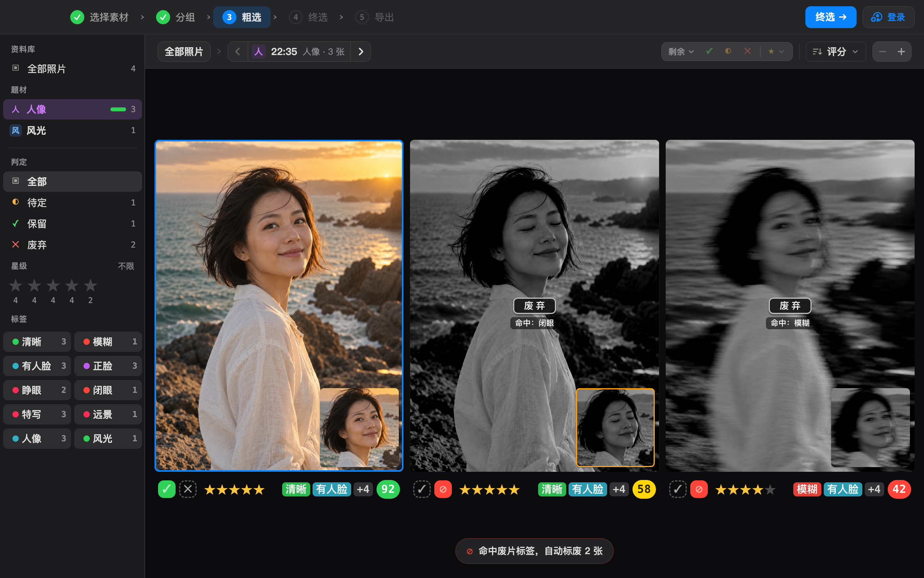Filter by 待定 judgment

click(x=73, y=202)
